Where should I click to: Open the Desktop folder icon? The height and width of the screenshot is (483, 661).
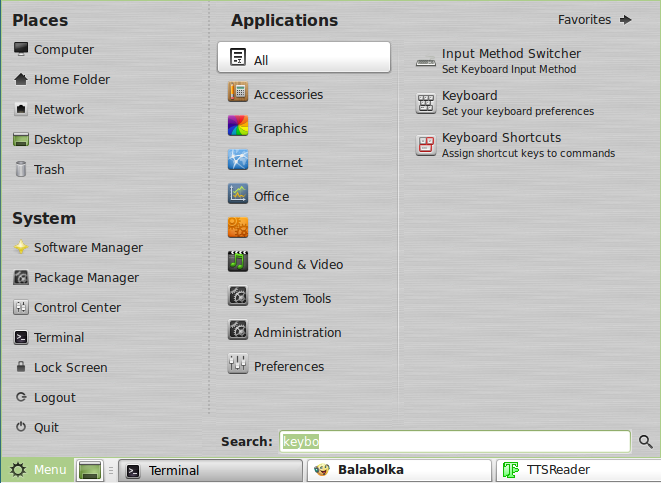coord(21,139)
